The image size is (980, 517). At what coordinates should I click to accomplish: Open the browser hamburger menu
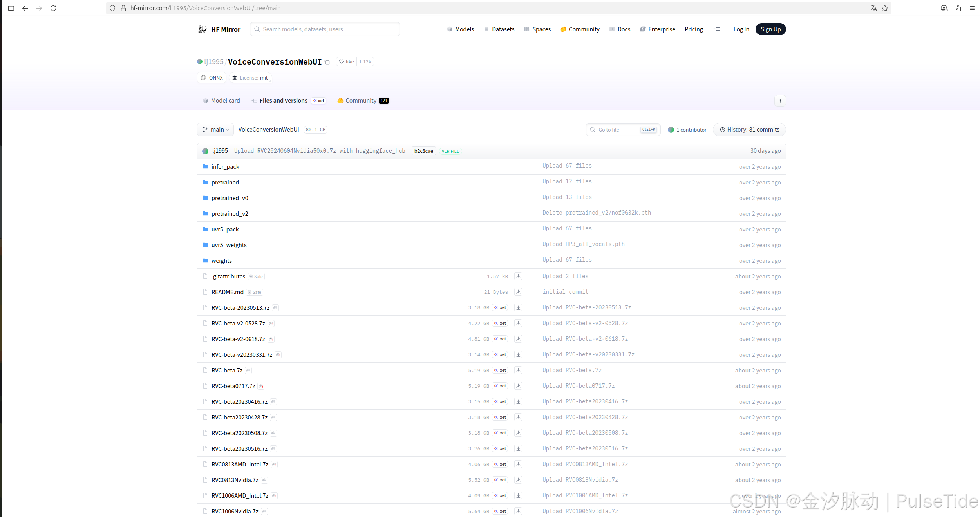972,8
